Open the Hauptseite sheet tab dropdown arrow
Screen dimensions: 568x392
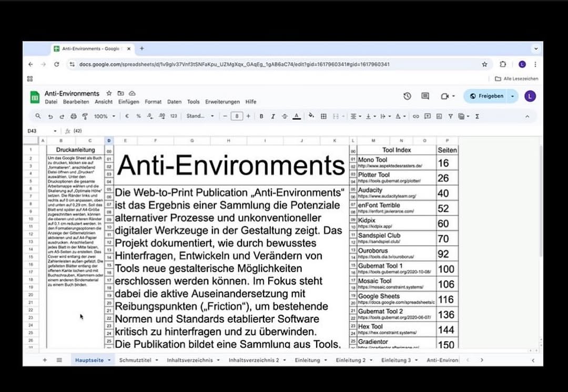[109, 360]
